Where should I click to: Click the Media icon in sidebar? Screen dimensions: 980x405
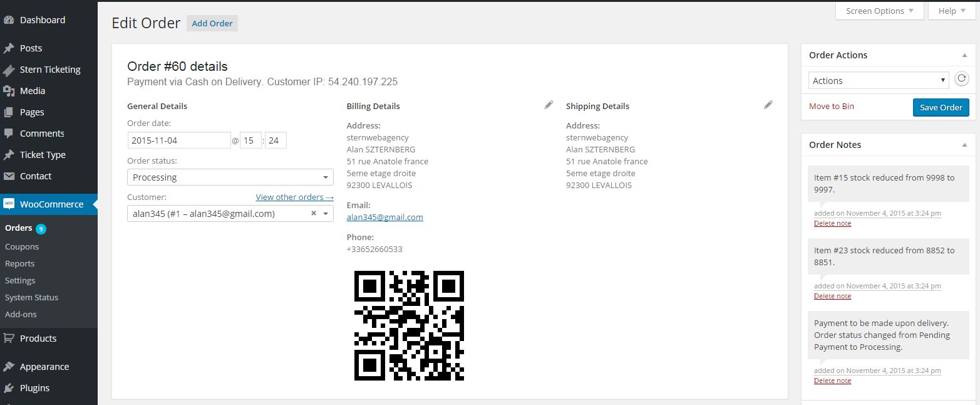pos(9,91)
